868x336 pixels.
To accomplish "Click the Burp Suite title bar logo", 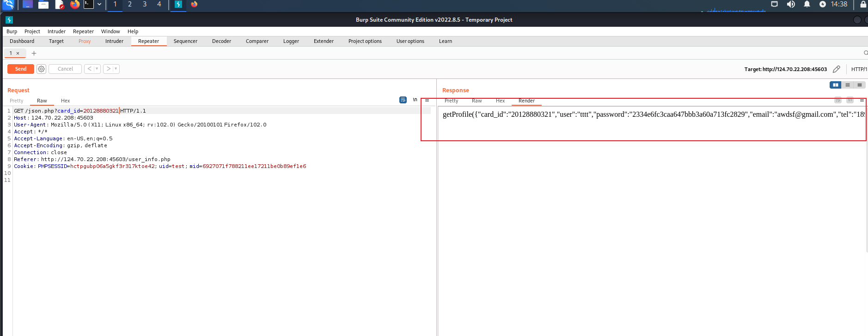I will (x=9, y=20).
